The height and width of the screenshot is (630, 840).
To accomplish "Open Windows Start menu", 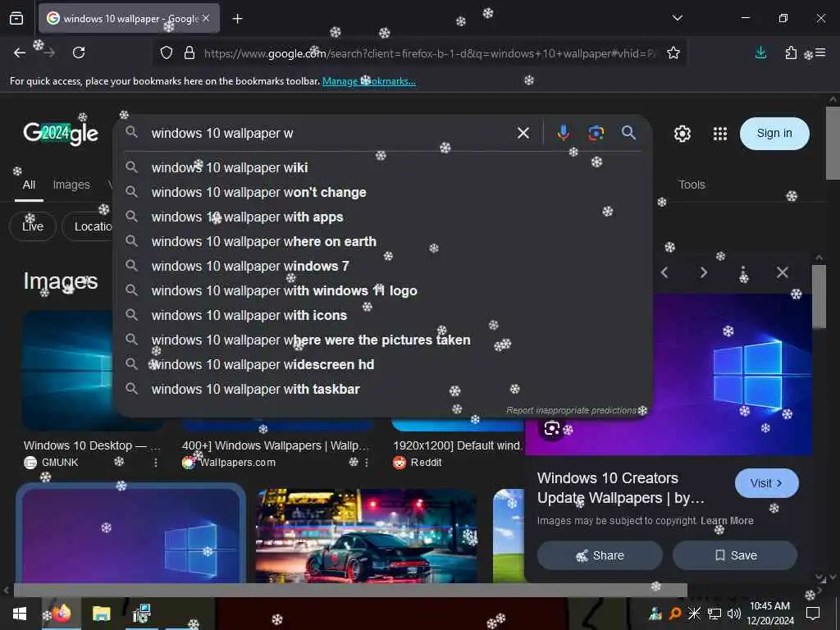I will (x=20, y=614).
